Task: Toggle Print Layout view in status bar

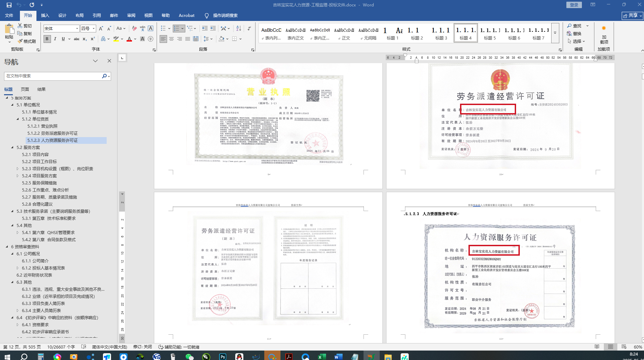Action: [611, 347]
